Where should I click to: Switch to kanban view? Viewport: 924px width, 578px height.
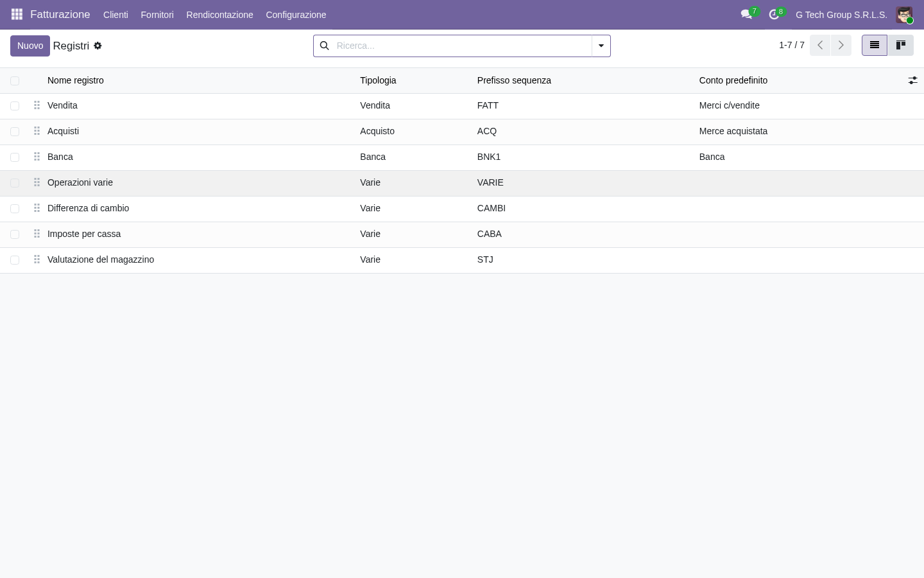click(x=900, y=45)
